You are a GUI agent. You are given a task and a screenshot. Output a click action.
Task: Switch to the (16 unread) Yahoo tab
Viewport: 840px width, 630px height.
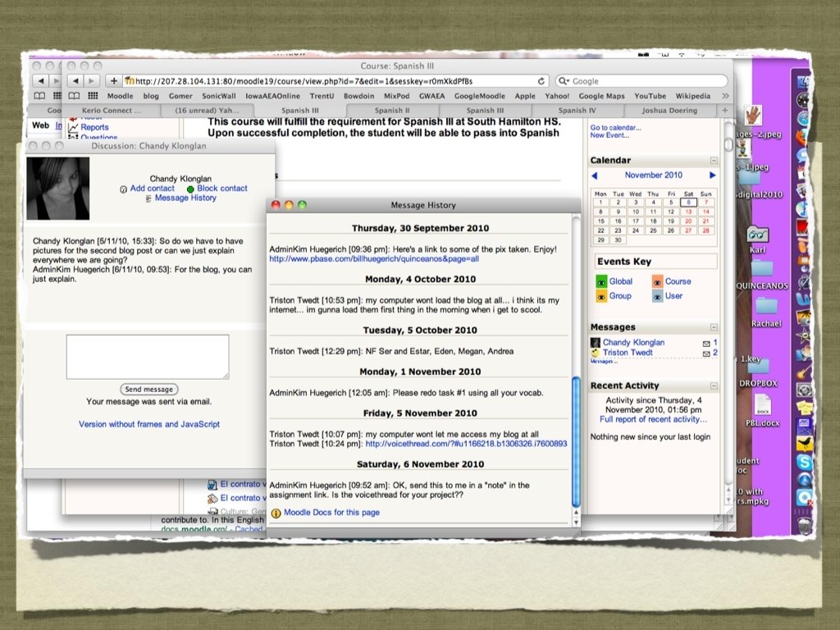pyautogui.click(x=207, y=111)
